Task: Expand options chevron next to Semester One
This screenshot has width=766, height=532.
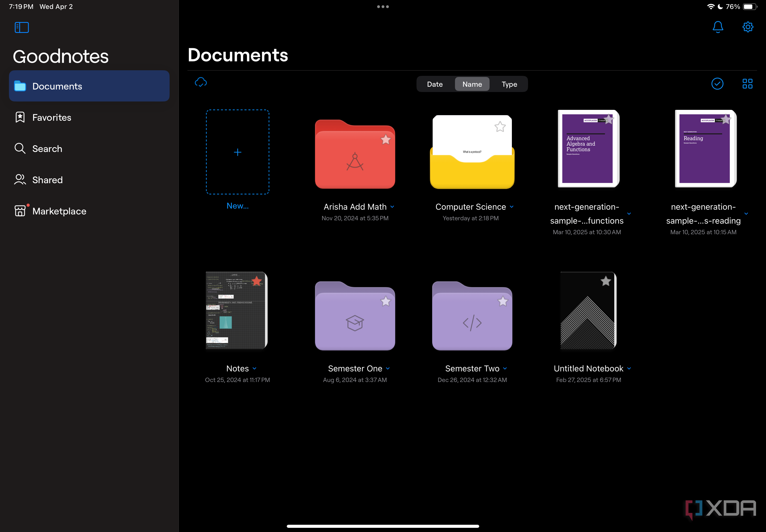Action: click(x=388, y=369)
